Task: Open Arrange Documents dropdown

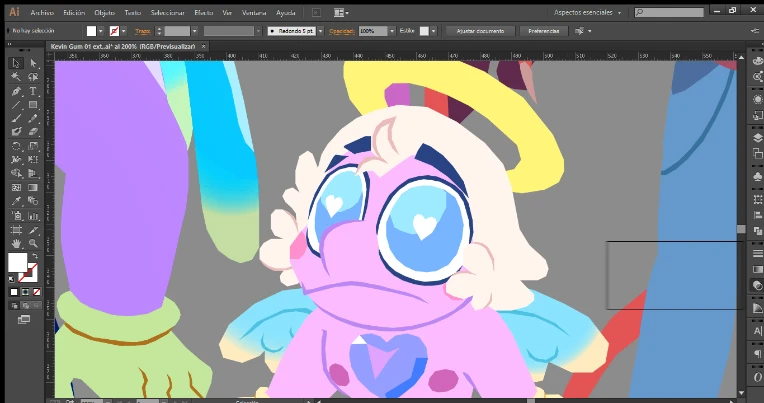Action: [x=341, y=13]
